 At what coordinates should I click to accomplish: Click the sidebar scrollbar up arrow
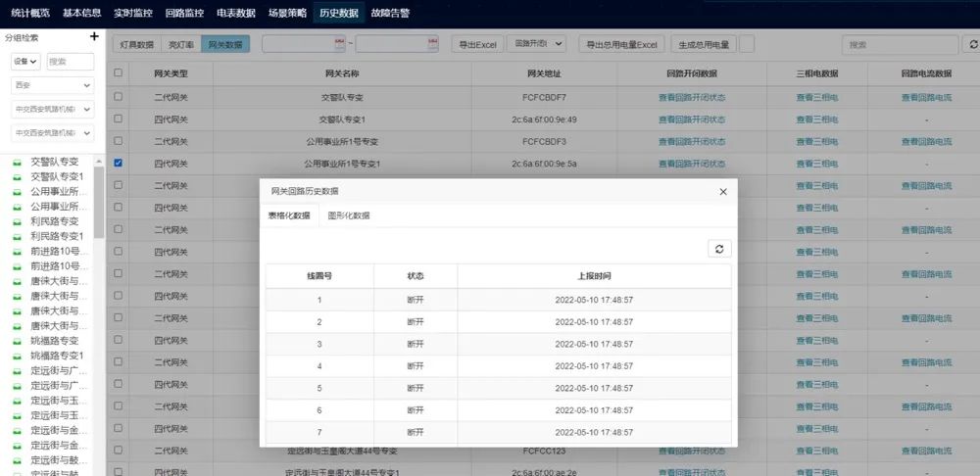[99, 162]
